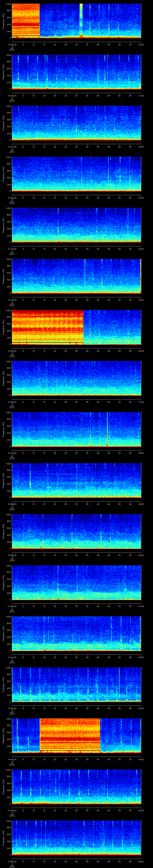Screen dimensions: 153x868
Task: Click the bright vertical line in the 14:34:00 spectrogram
Action: coord(85,276)
